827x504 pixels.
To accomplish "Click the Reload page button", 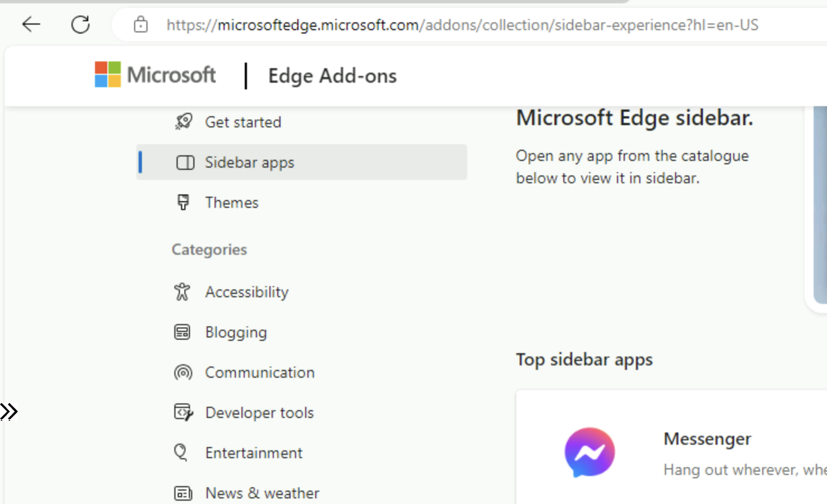I will coord(80,24).
